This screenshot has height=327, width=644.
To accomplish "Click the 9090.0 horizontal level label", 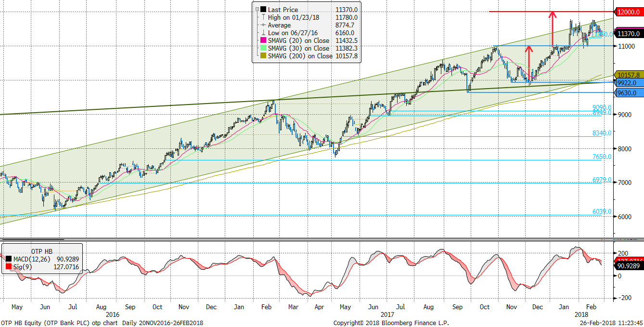I will pos(602,107).
